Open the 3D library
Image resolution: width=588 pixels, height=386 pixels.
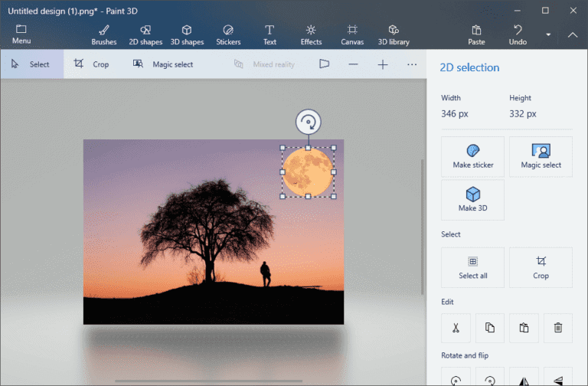[394, 34]
